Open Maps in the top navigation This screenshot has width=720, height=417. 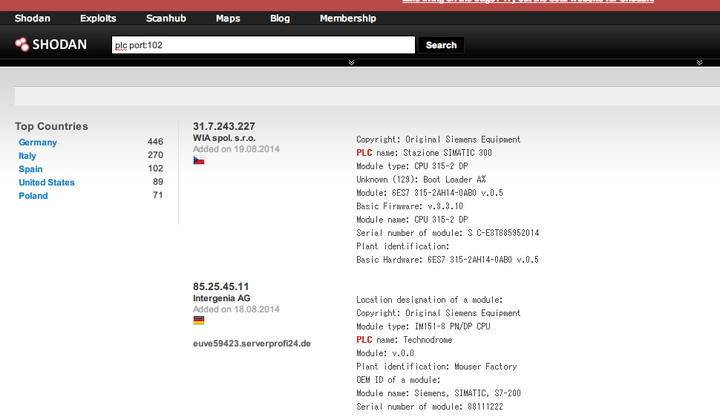point(228,18)
